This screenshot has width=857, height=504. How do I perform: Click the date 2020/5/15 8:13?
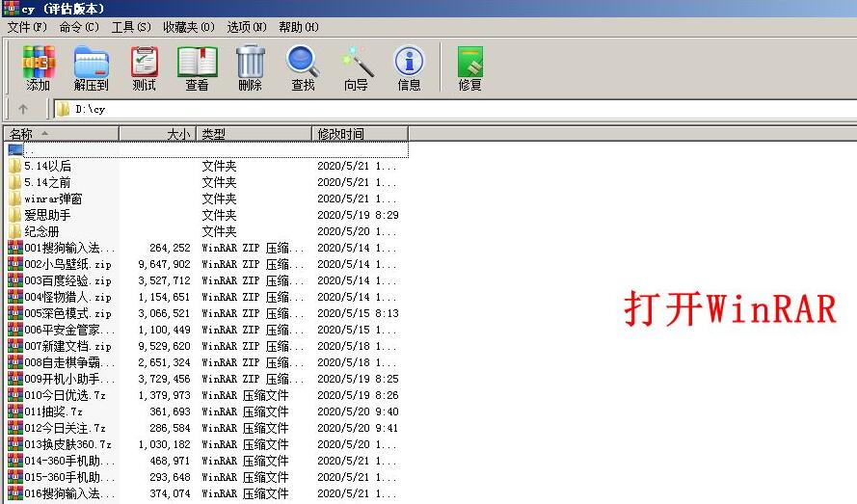pos(358,313)
